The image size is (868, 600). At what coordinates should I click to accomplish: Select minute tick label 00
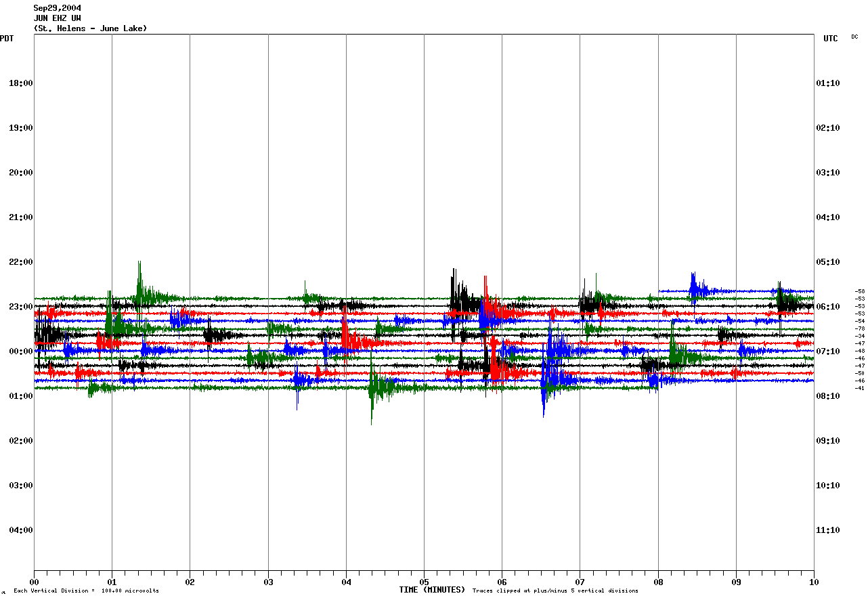(34, 582)
